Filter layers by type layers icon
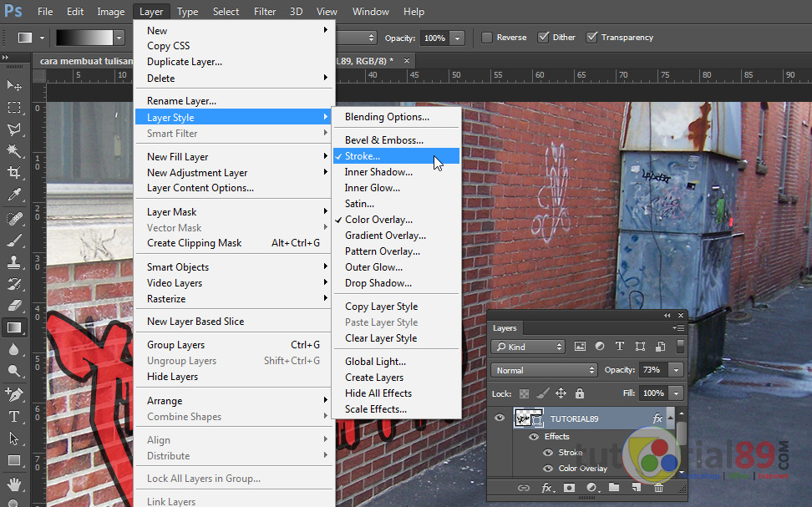The image size is (812, 507). [x=619, y=347]
